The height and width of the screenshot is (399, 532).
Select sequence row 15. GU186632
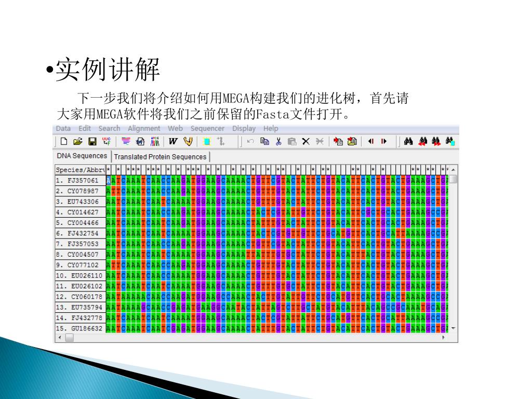pyautogui.click(x=81, y=328)
